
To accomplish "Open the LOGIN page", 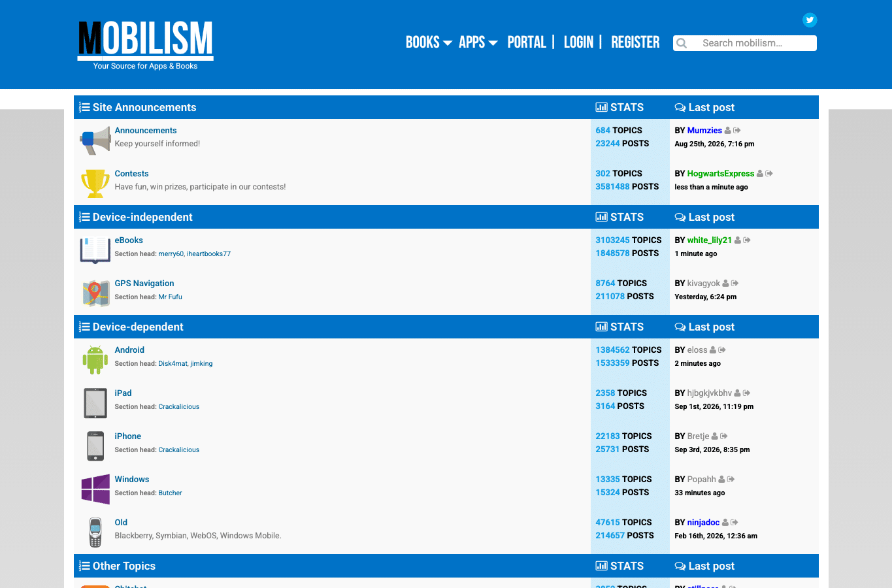I will pyautogui.click(x=578, y=42).
